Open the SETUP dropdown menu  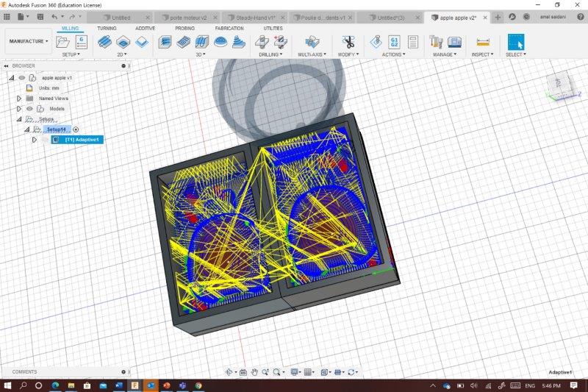71,54
